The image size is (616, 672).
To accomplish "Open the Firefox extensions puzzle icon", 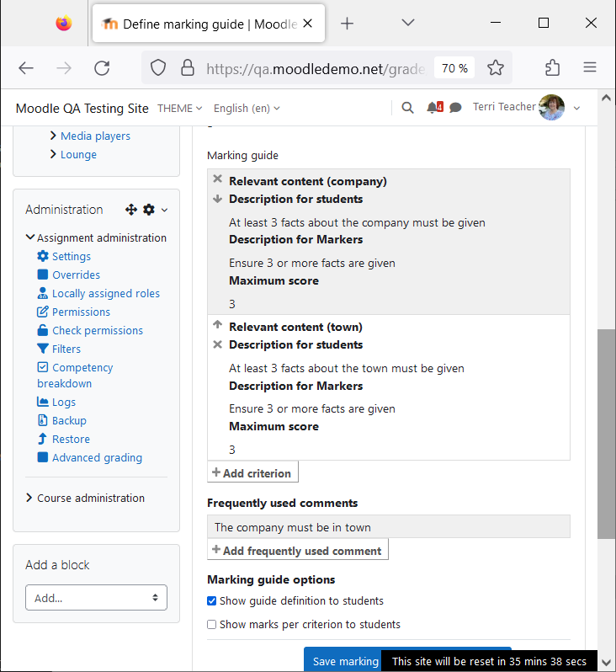I will tap(552, 67).
